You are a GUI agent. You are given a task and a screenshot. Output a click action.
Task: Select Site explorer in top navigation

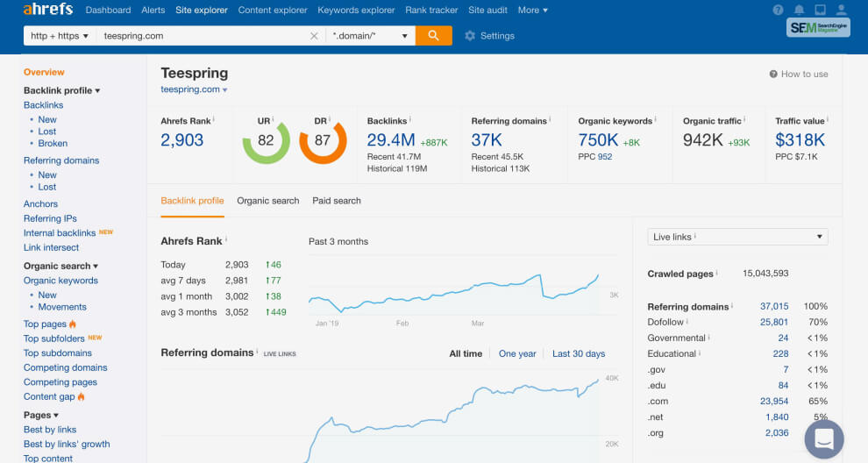click(x=202, y=10)
